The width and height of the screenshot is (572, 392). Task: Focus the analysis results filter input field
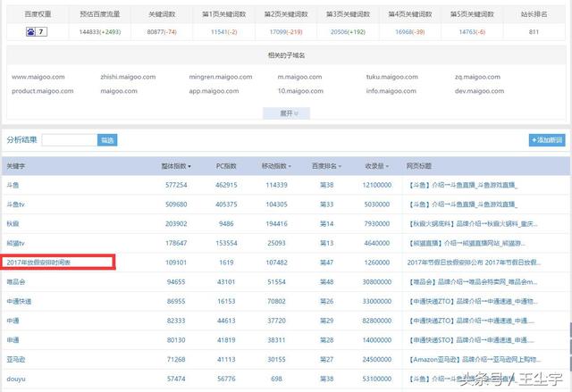[69, 140]
